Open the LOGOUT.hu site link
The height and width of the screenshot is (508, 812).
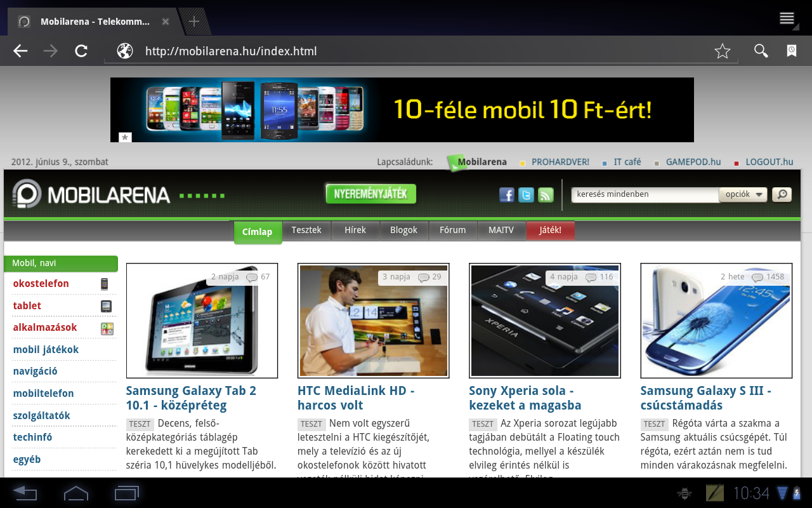point(769,162)
